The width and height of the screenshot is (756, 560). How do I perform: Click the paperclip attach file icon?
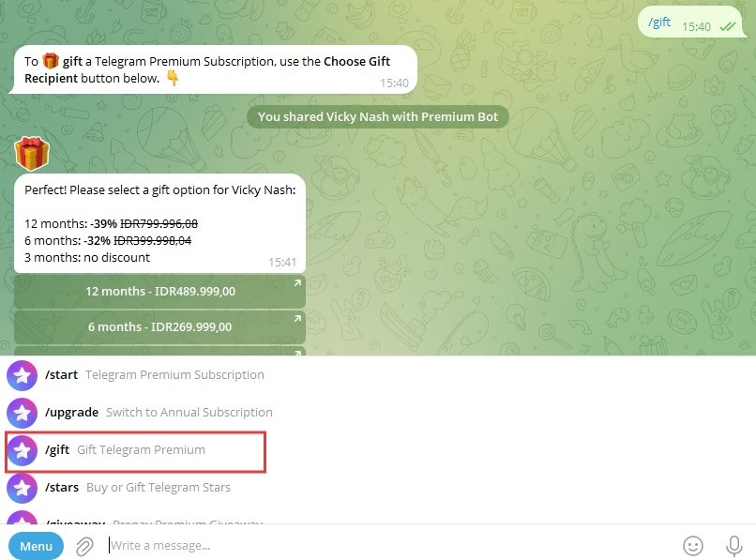click(84, 546)
